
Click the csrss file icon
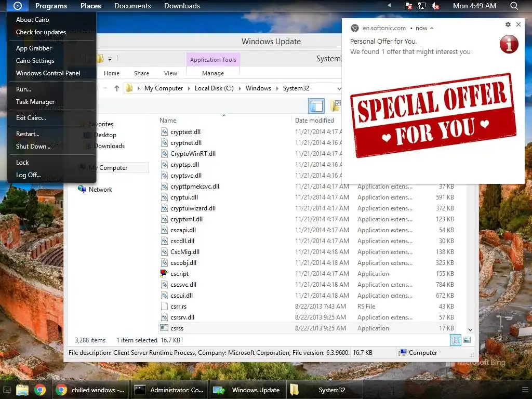click(x=164, y=328)
